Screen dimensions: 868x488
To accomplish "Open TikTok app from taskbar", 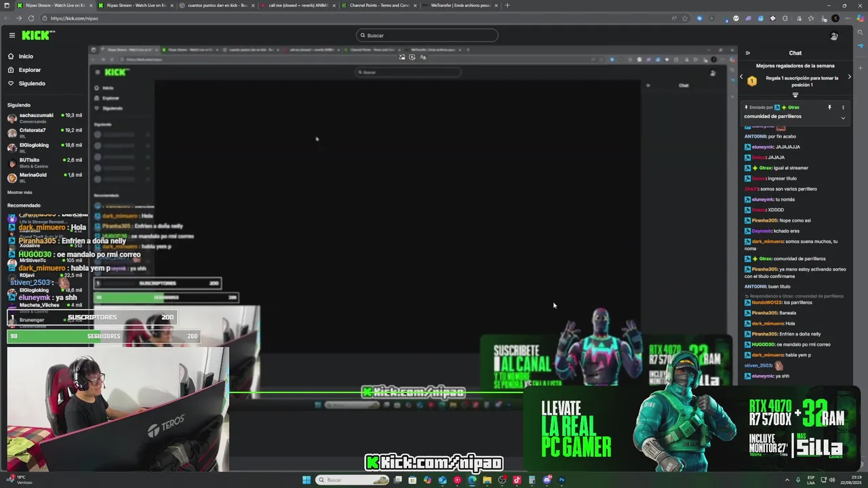I will pos(517,480).
